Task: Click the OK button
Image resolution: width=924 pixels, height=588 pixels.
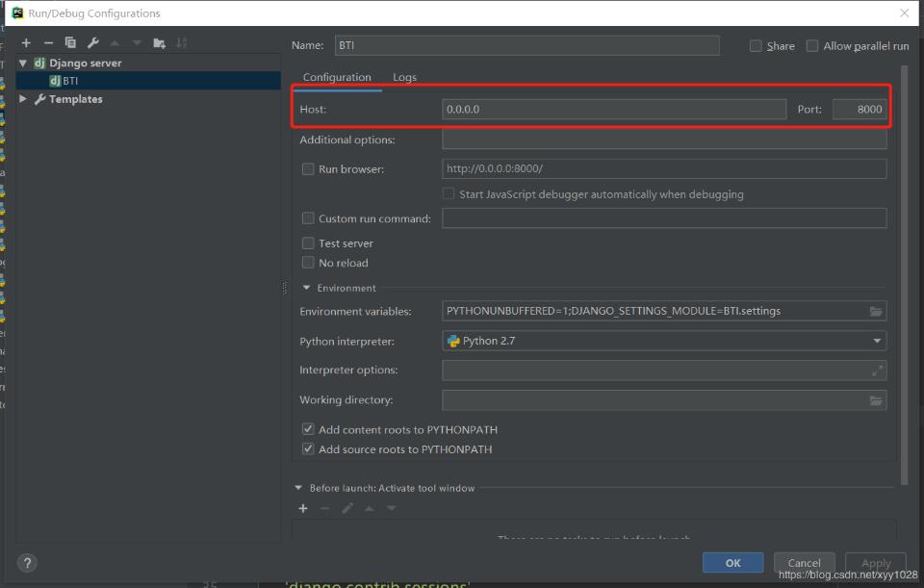Action: tap(732, 563)
